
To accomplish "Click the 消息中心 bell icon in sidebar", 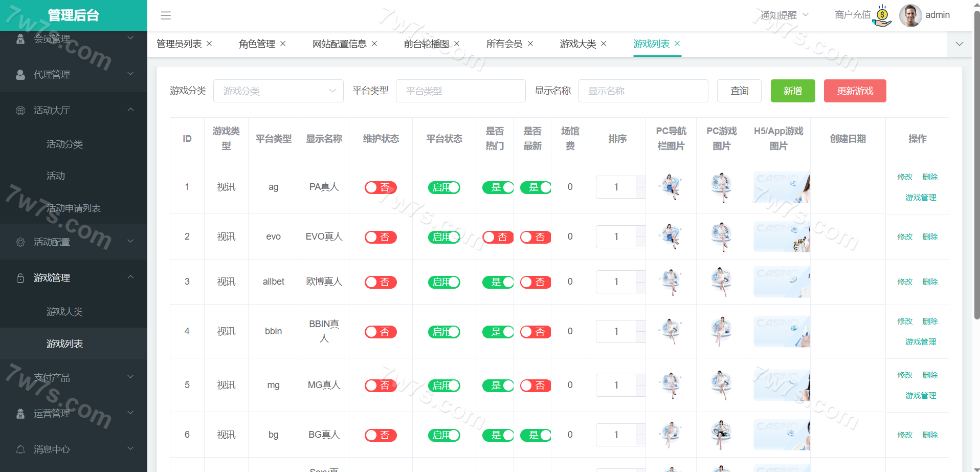I will click(20, 449).
